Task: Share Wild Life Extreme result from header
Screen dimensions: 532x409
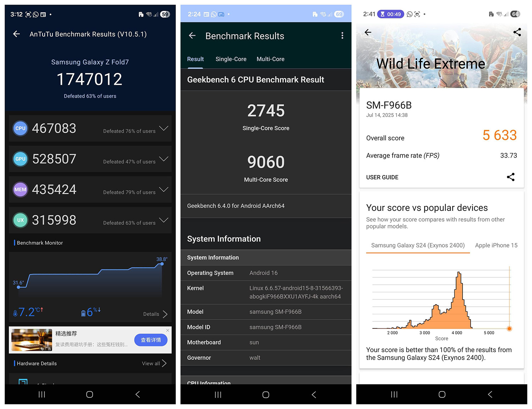Action: tap(517, 32)
